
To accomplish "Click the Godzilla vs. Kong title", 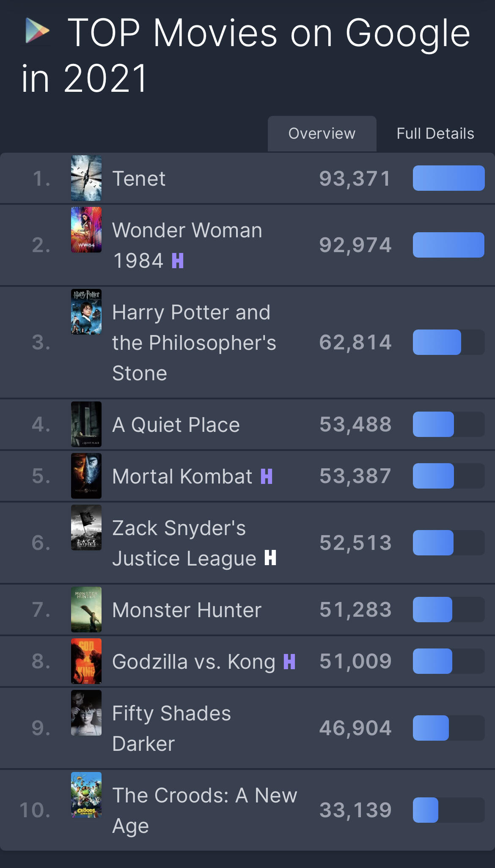I will click(194, 662).
